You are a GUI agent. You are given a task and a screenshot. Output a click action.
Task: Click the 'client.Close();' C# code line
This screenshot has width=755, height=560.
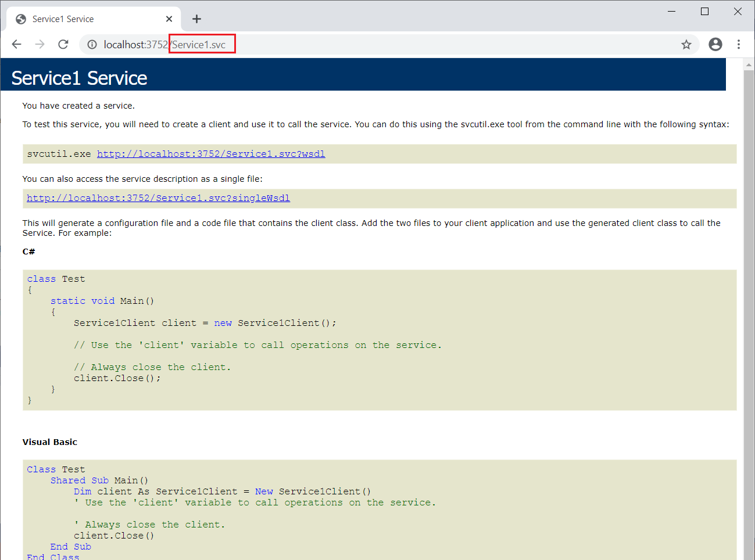(x=117, y=378)
